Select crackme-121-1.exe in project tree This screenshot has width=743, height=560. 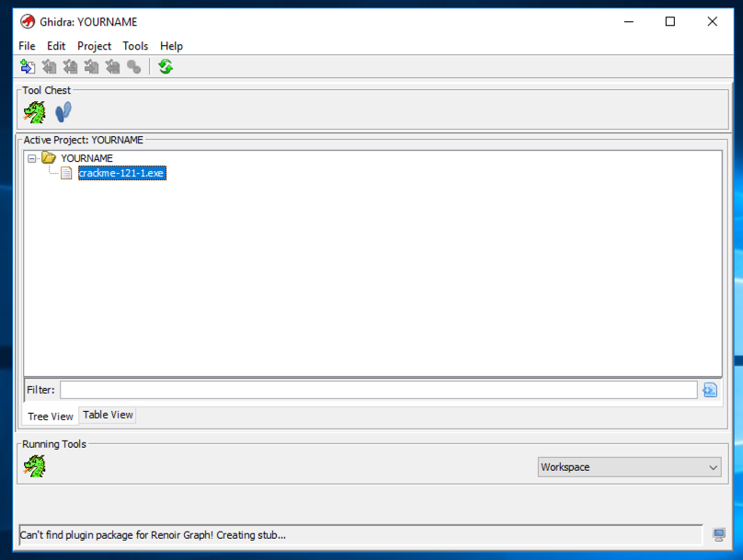point(122,173)
